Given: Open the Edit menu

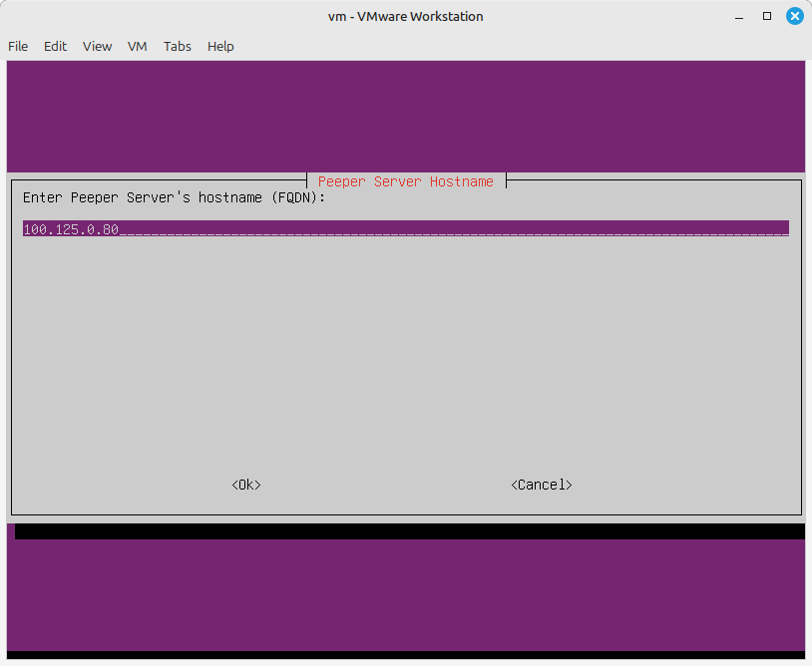Looking at the screenshot, I should (56, 47).
